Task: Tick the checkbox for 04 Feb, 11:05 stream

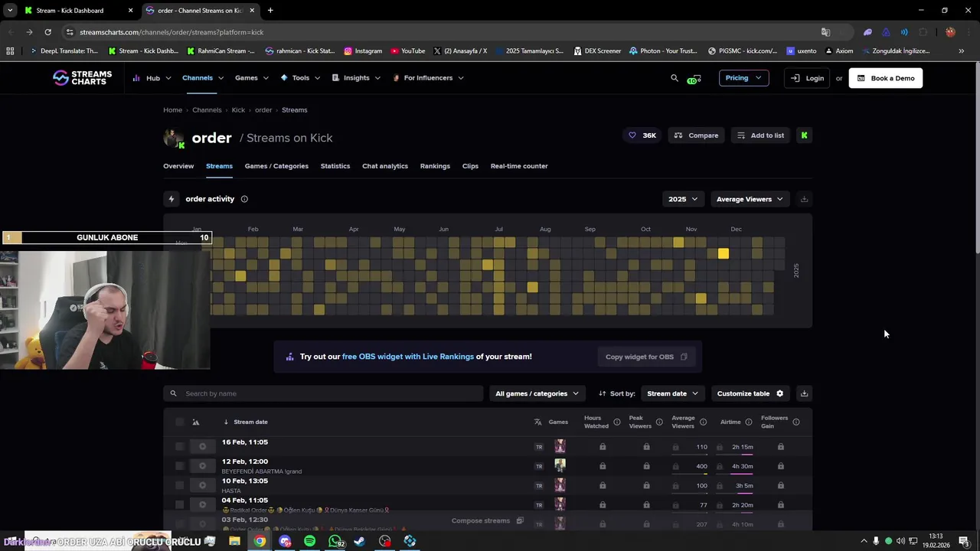Action: [x=179, y=505]
